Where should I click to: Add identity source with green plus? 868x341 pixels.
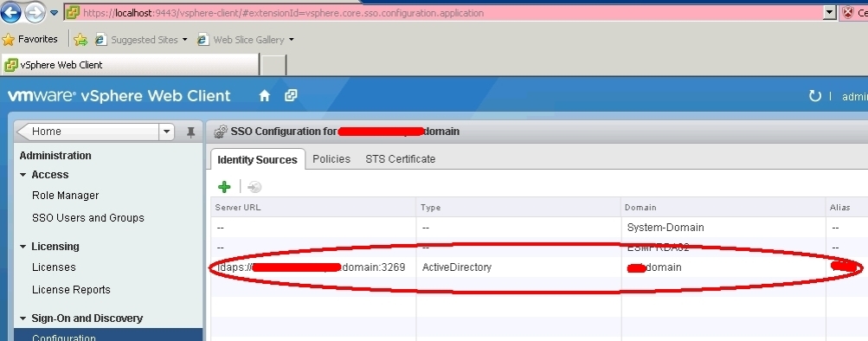point(224,187)
